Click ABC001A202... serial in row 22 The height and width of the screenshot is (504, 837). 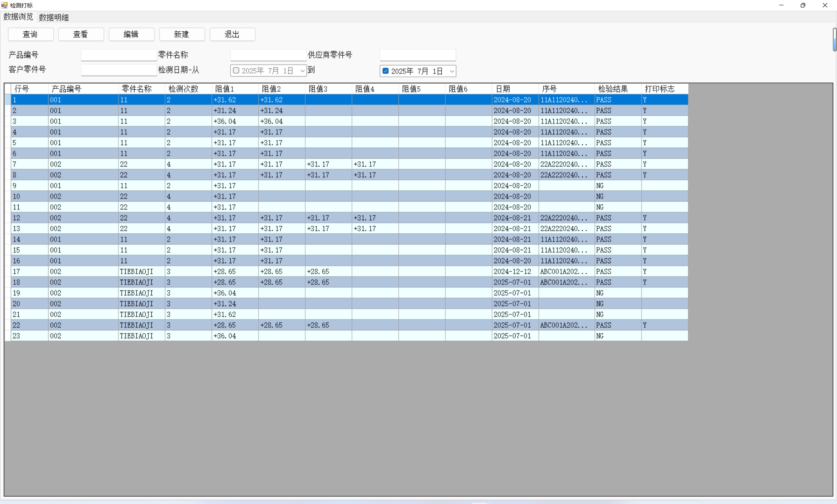point(566,325)
